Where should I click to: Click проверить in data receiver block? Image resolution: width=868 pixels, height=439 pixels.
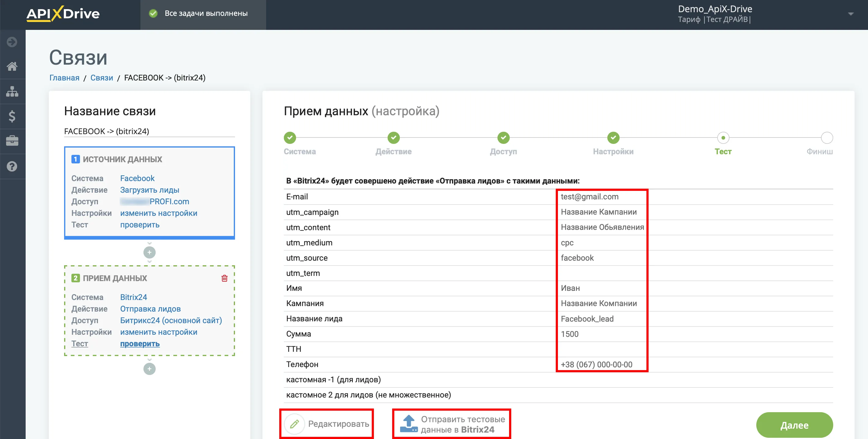[x=140, y=343]
